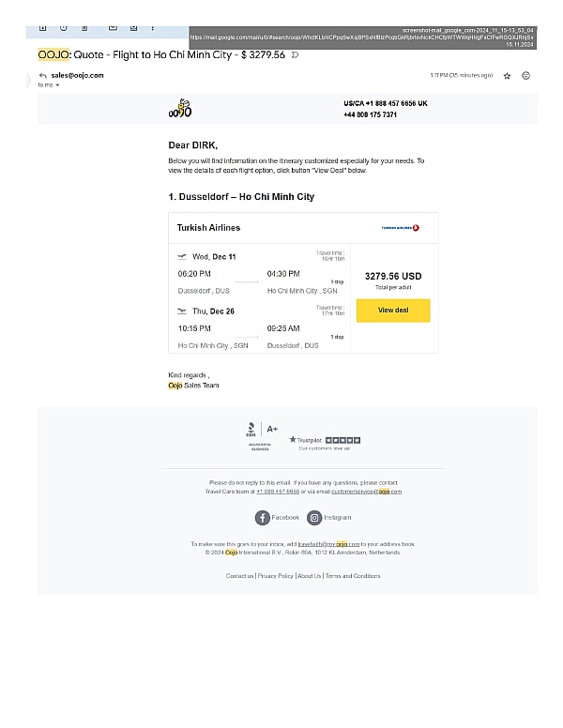Click the label marker after subject line
Image resolution: width=563 pixels, height=728 pixels.
point(296,55)
